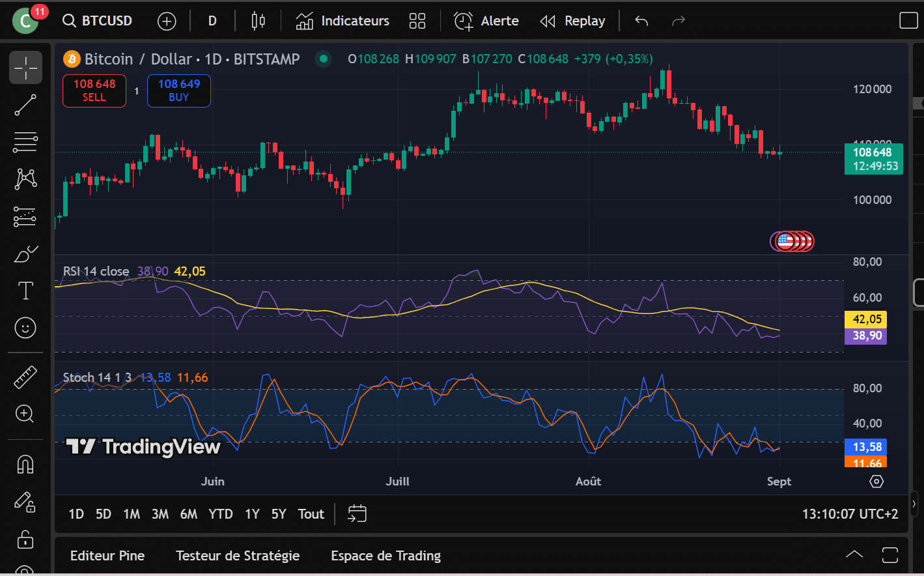Click the 108 648 SELL button
Image resolution: width=924 pixels, height=576 pixels.
[94, 91]
